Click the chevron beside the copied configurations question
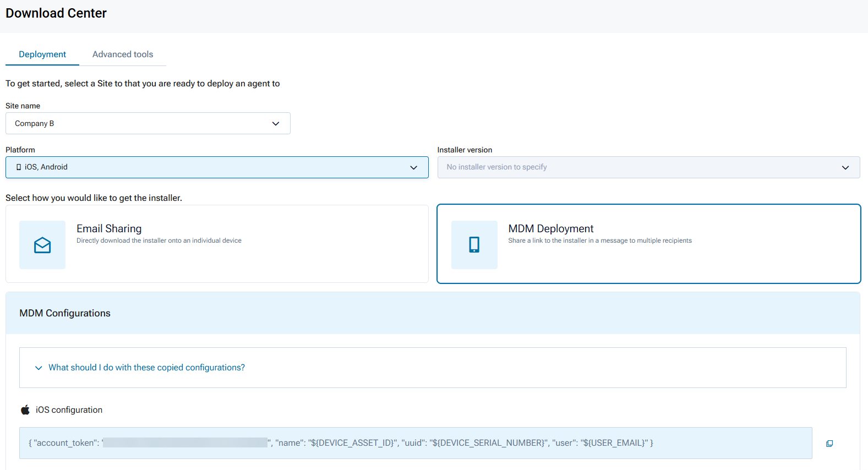The height and width of the screenshot is (470, 868). point(39,368)
